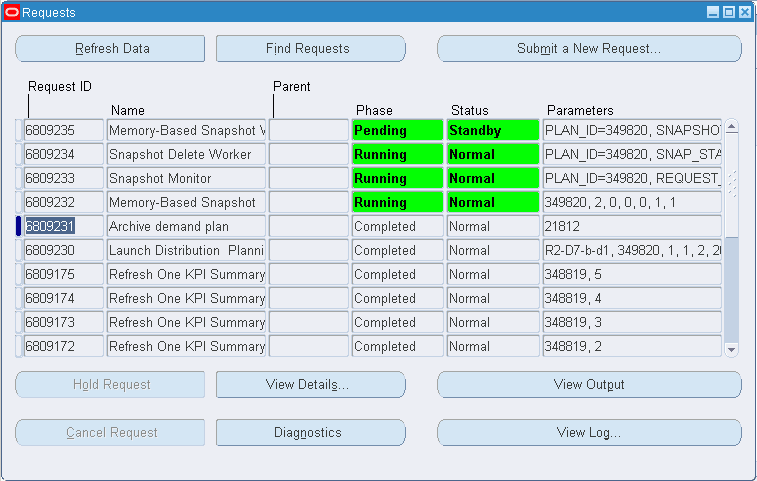Select Request ID field 6809233
Image resolution: width=757 pixels, height=481 pixels.
click(x=64, y=178)
